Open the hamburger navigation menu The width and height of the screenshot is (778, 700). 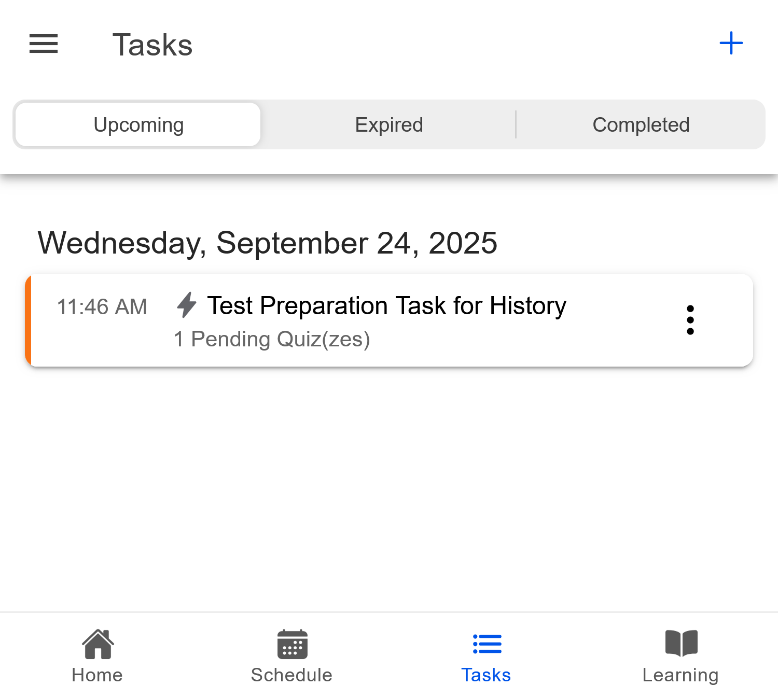pyautogui.click(x=43, y=45)
